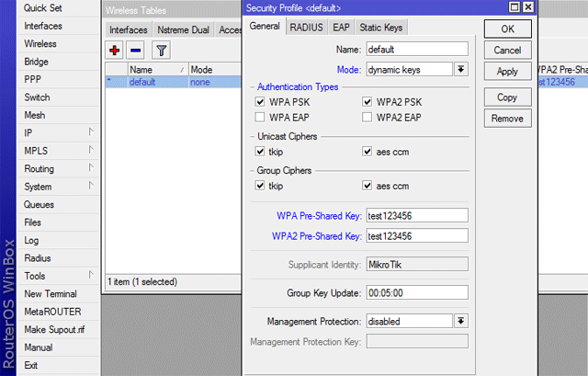This screenshot has width=588, height=376.
Task: Click the OK button
Action: click(x=508, y=28)
